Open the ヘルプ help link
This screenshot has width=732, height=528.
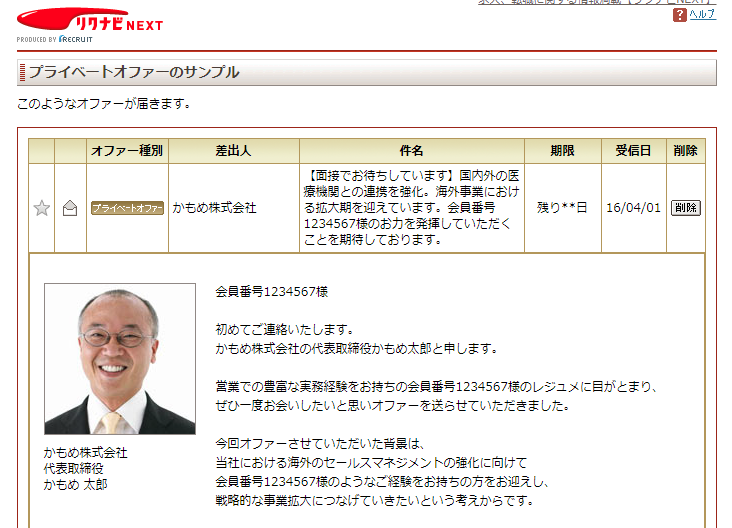pos(703,14)
